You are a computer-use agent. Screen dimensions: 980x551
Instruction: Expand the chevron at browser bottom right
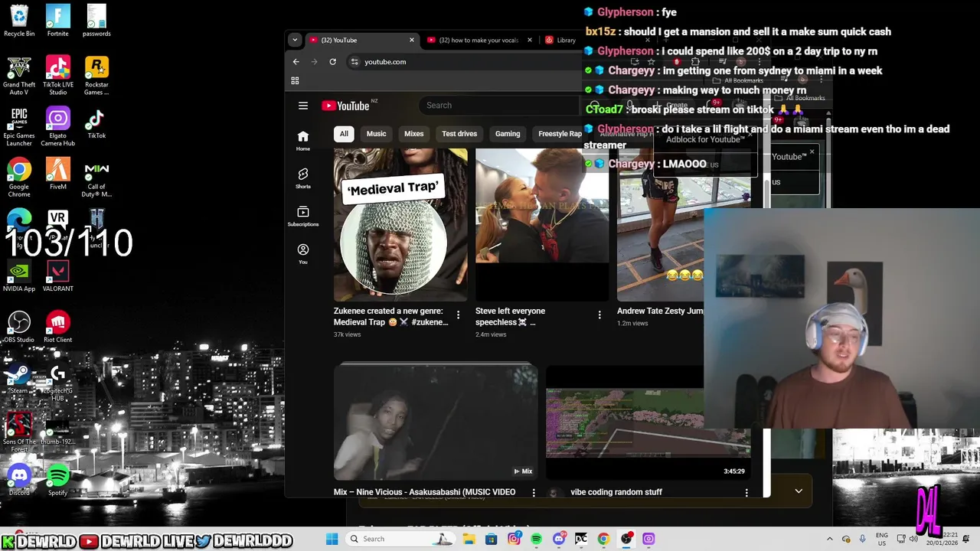pyautogui.click(x=799, y=491)
